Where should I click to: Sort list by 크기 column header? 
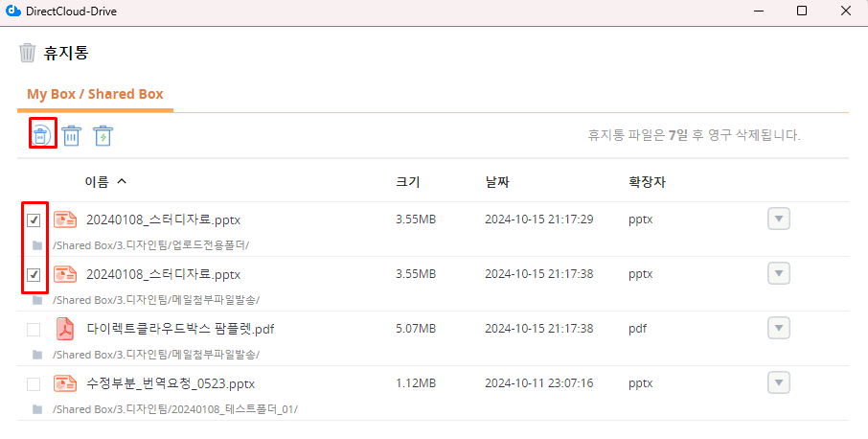coord(407,182)
